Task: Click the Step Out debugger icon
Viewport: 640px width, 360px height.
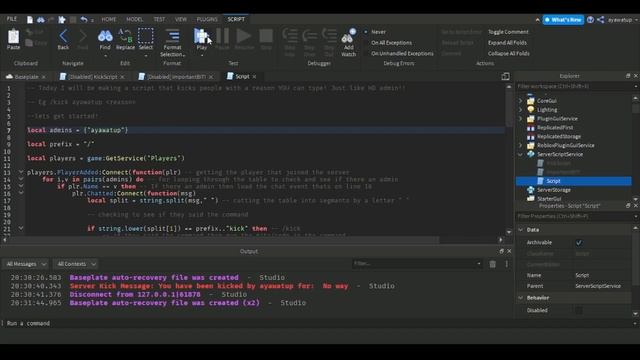Action: pos(329,37)
